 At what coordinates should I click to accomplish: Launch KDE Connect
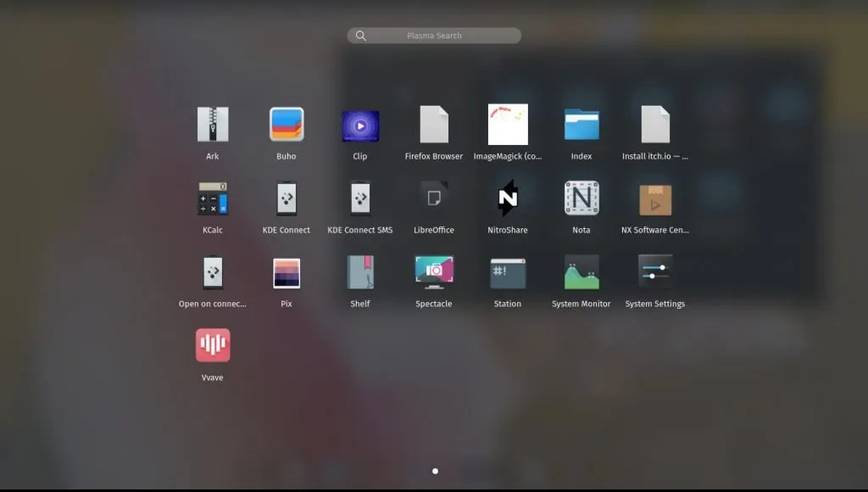point(286,199)
